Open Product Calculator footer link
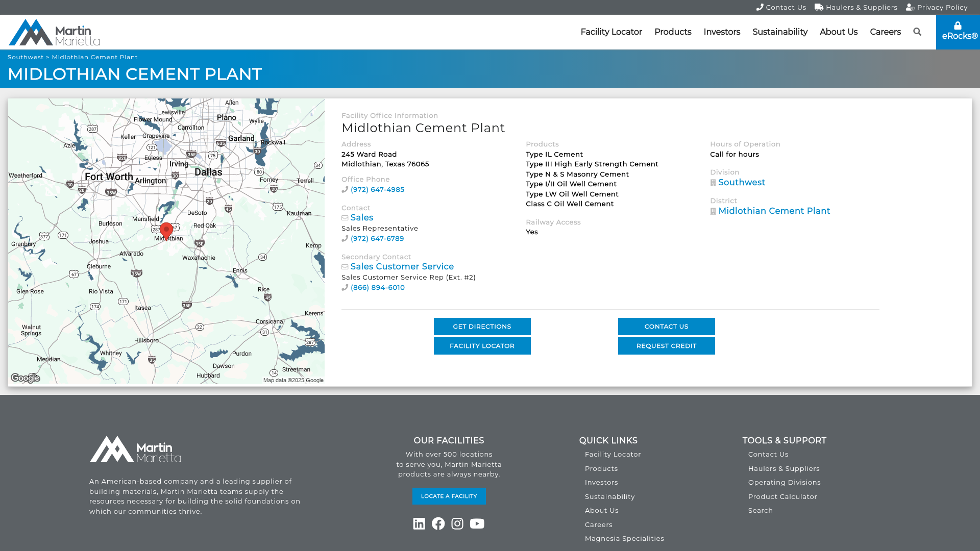Screen dimensions: 980x551 (x=782, y=496)
